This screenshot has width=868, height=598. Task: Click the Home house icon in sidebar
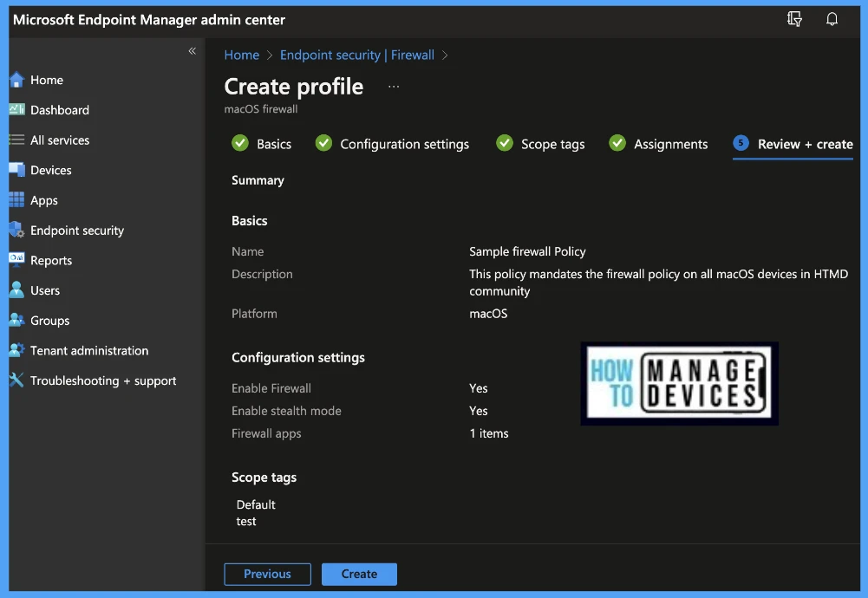[x=16, y=81]
